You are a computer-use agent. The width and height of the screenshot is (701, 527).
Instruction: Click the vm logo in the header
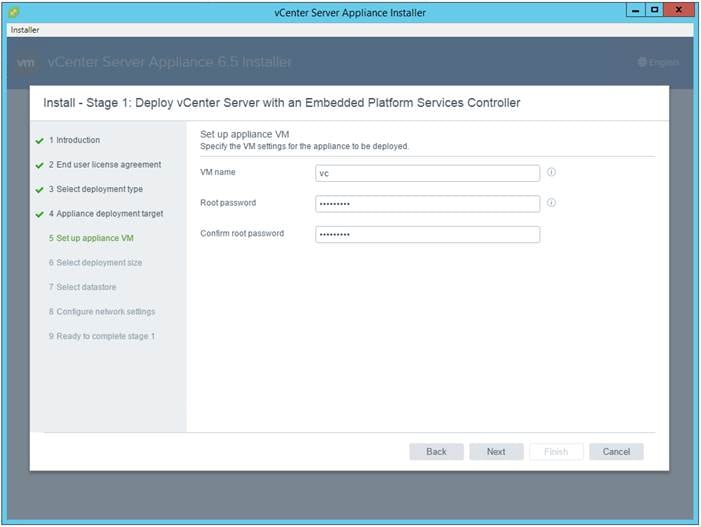(25, 63)
